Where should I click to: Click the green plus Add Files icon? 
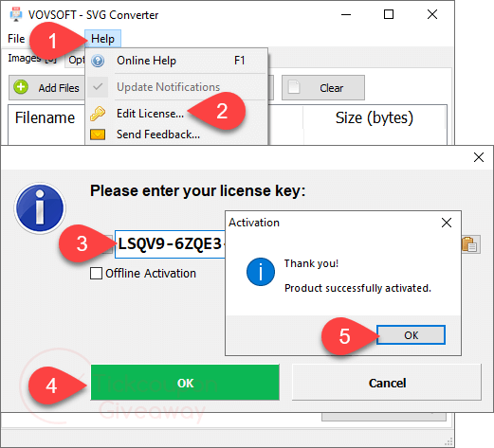pyautogui.click(x=21, y=87)
